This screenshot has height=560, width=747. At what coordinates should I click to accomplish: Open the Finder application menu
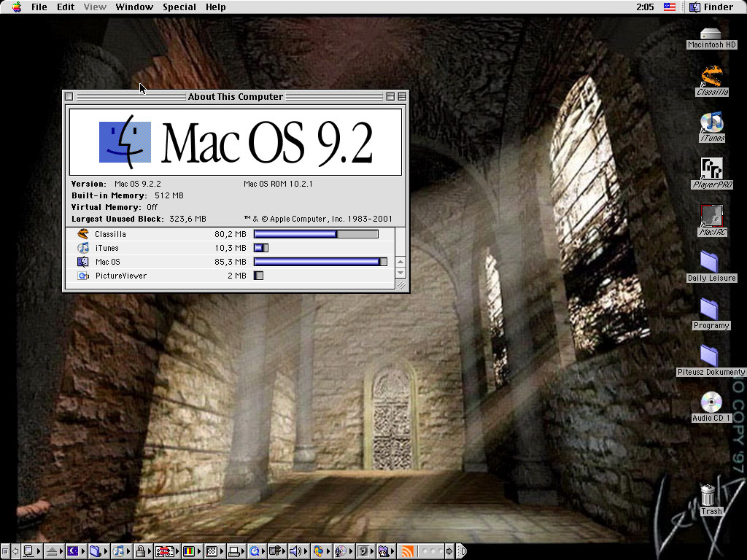point(712,7)
